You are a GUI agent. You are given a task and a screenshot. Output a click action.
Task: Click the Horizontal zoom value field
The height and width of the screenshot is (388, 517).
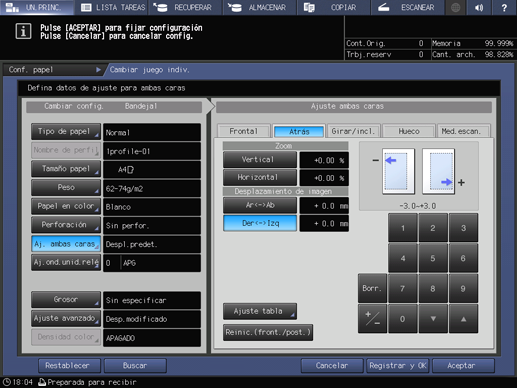[324, 178]
